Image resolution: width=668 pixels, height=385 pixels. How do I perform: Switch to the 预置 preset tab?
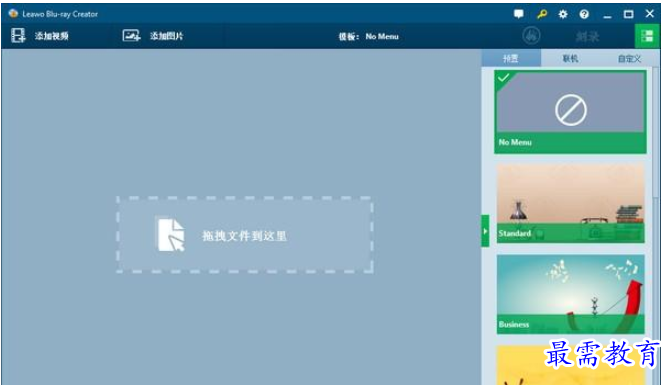(x=511, y=58)
